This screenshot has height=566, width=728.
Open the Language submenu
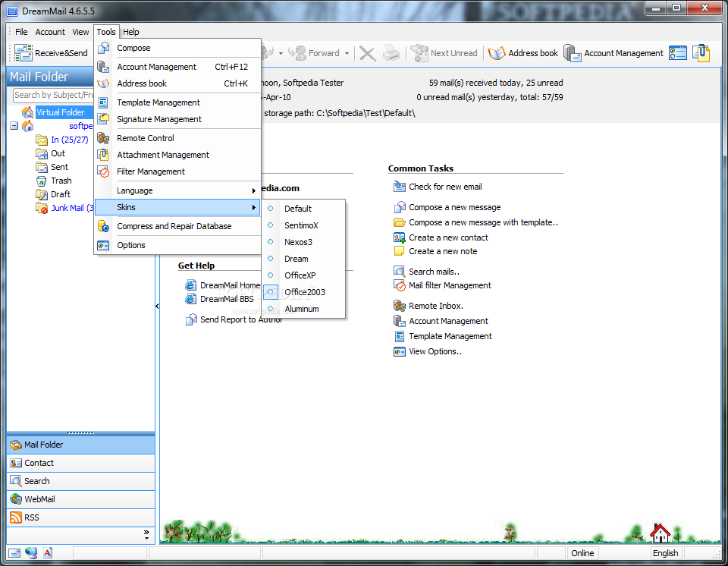pyautogui.click(x=177, y=190)
